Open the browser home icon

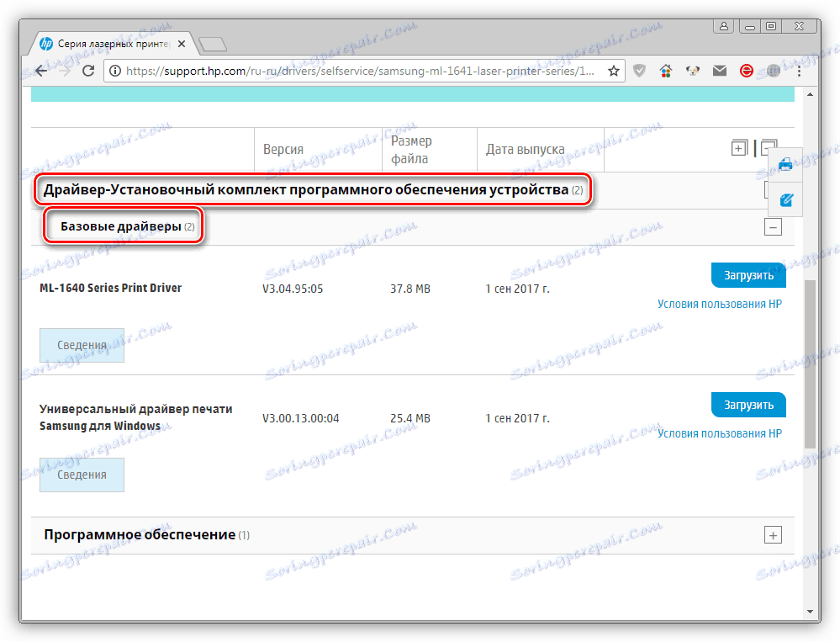tap(665, 71)
